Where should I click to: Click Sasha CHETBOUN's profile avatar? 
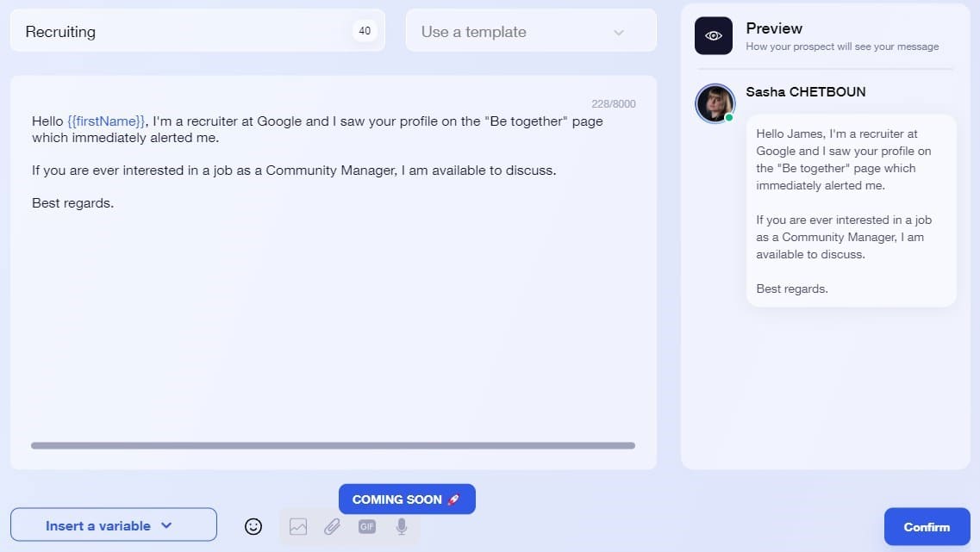tap(715, 103)
